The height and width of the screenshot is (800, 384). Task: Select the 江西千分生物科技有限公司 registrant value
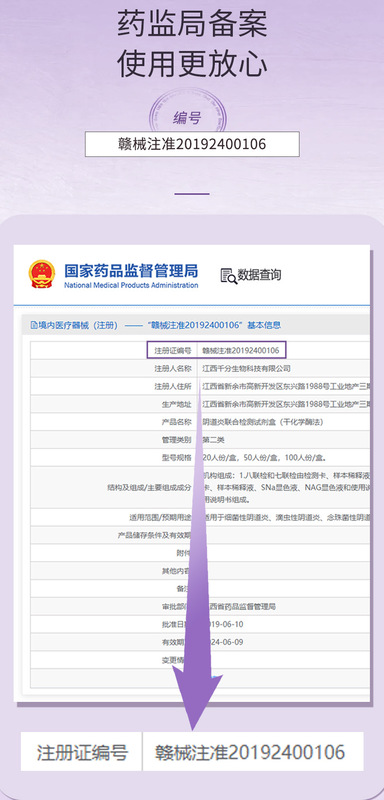246,368
